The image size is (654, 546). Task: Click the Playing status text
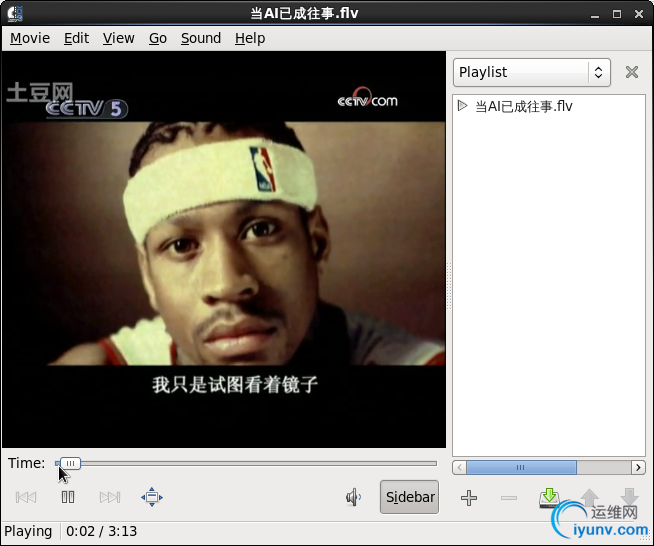click(x=28, y=531)
